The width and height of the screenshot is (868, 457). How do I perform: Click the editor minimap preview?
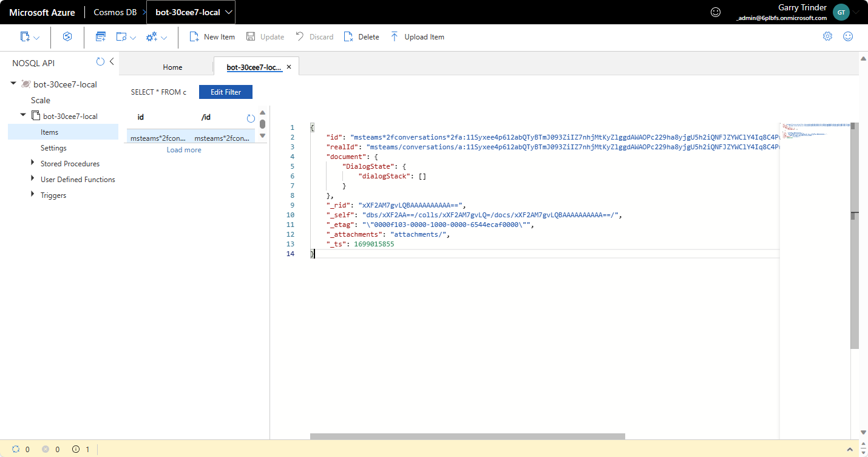coord(815,131)
